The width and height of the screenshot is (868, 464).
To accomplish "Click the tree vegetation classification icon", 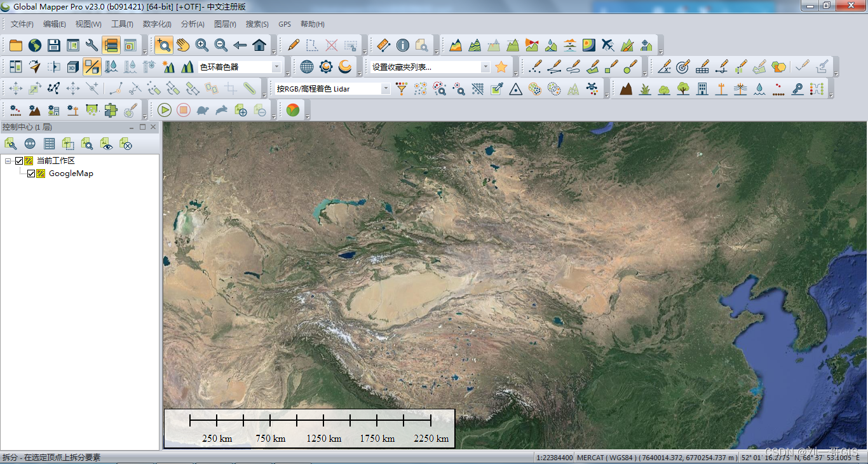I will (683, 89).
